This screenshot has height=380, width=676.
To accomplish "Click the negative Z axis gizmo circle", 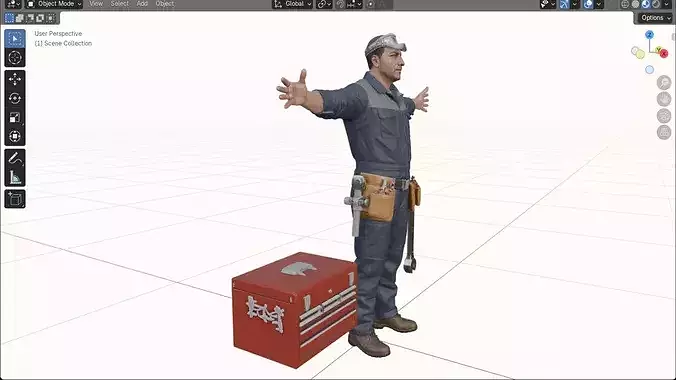I will [x=649, y=70].
